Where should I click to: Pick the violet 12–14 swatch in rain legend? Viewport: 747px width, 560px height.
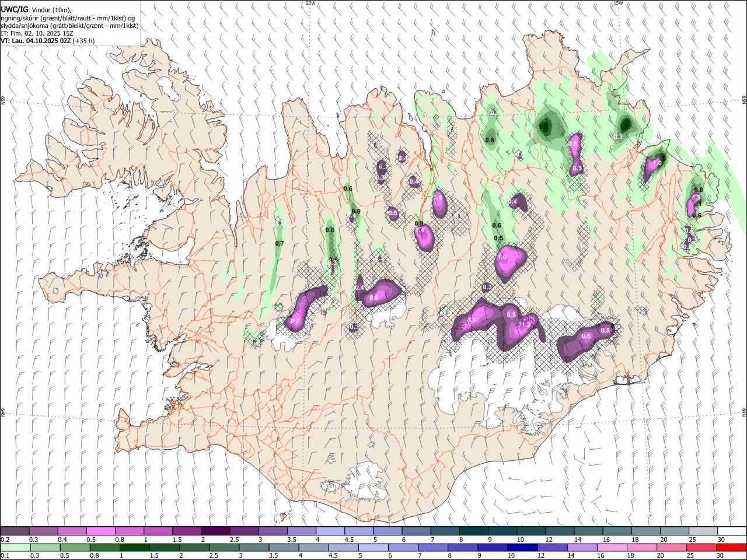(x=552, y=547)
